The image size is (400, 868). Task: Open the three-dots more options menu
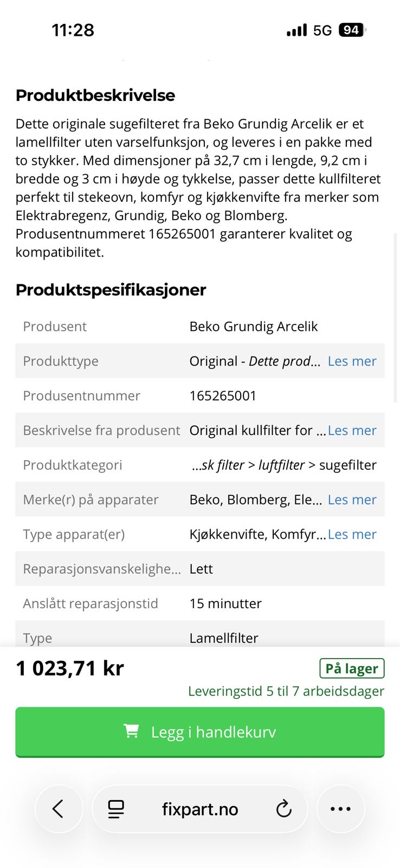[340, 809]
